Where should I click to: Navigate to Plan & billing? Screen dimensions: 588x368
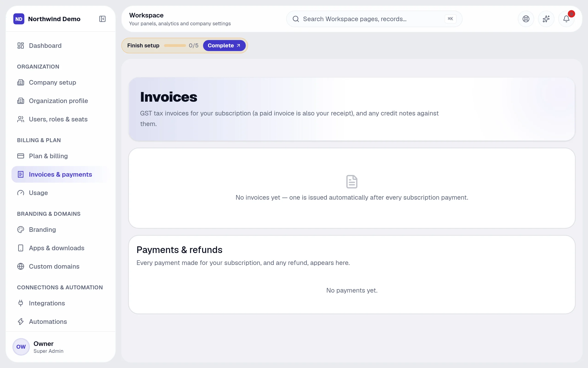tap(61, 156)
